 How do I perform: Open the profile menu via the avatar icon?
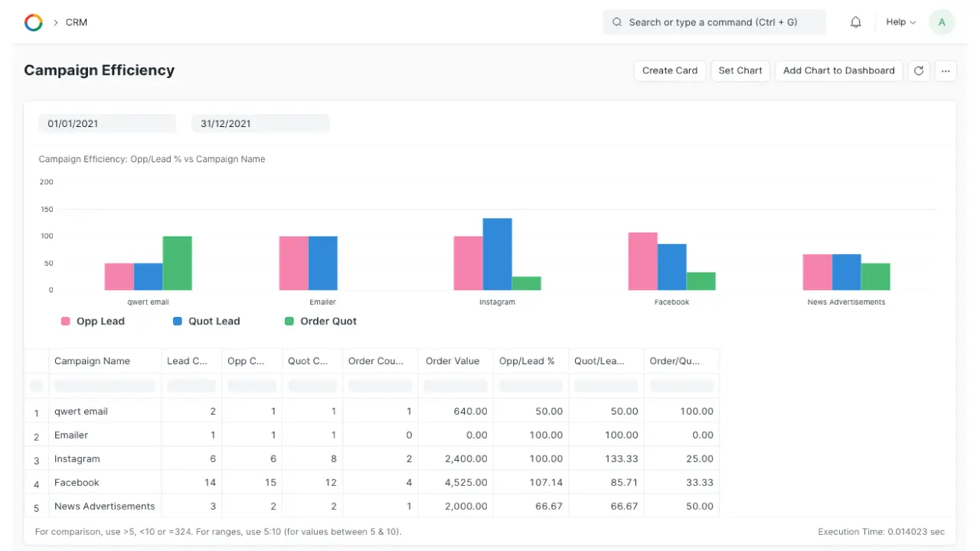coord(942,22)
